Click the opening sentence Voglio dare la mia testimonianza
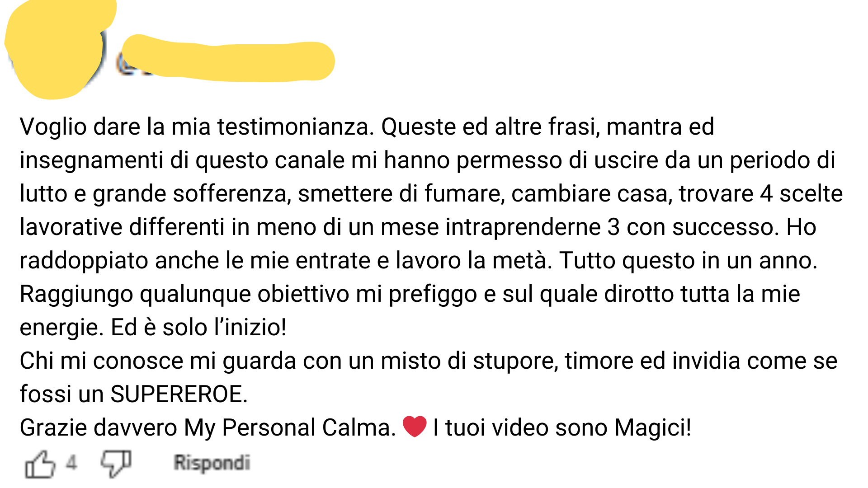Screen dimensions: 868x488 coord(197,127)
